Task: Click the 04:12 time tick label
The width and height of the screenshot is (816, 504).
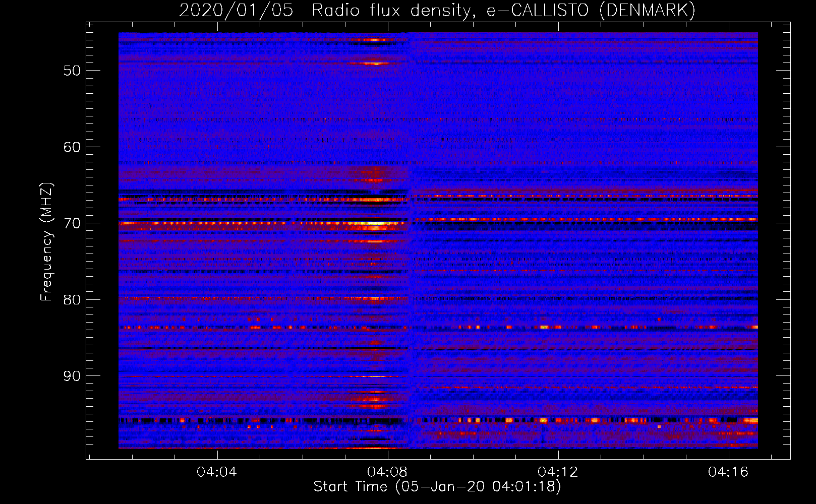Action: pyautogui.click(x=558, y=472)
